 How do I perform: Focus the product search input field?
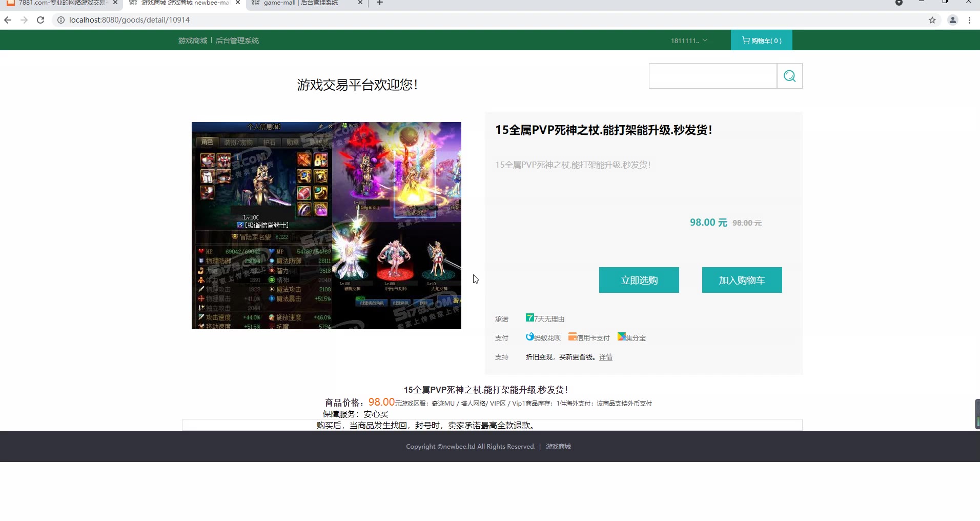(x=712, y=76)
